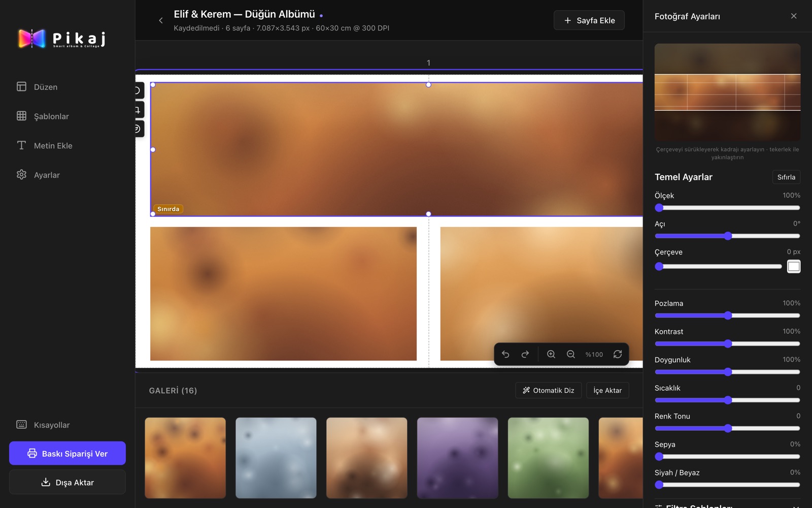Zoom in with the magnifier plus icon
The height and width of the screenshot is (508, 812).
pos(551,354)
